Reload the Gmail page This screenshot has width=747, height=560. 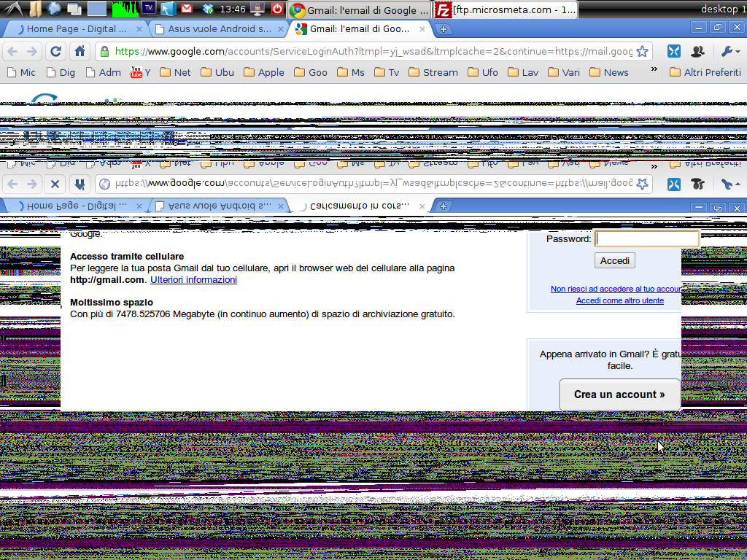[55, 51]
